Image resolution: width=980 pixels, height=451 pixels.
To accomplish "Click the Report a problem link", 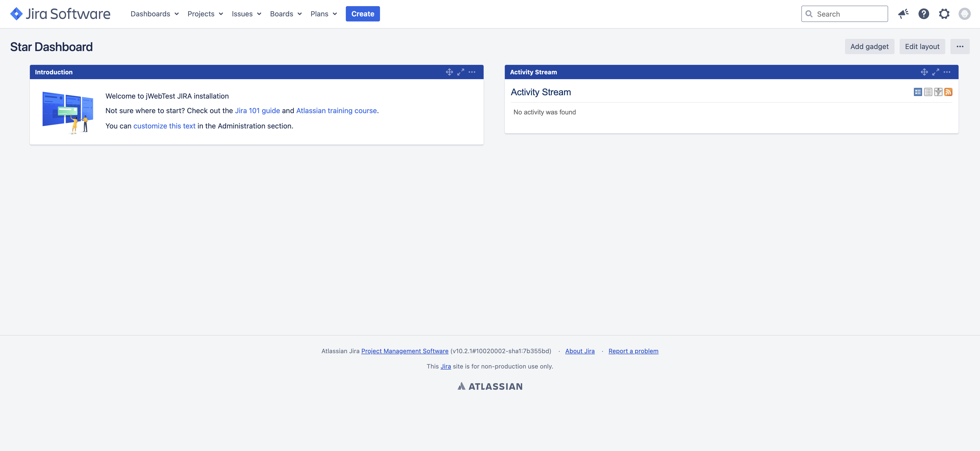I will pos(633,351).
